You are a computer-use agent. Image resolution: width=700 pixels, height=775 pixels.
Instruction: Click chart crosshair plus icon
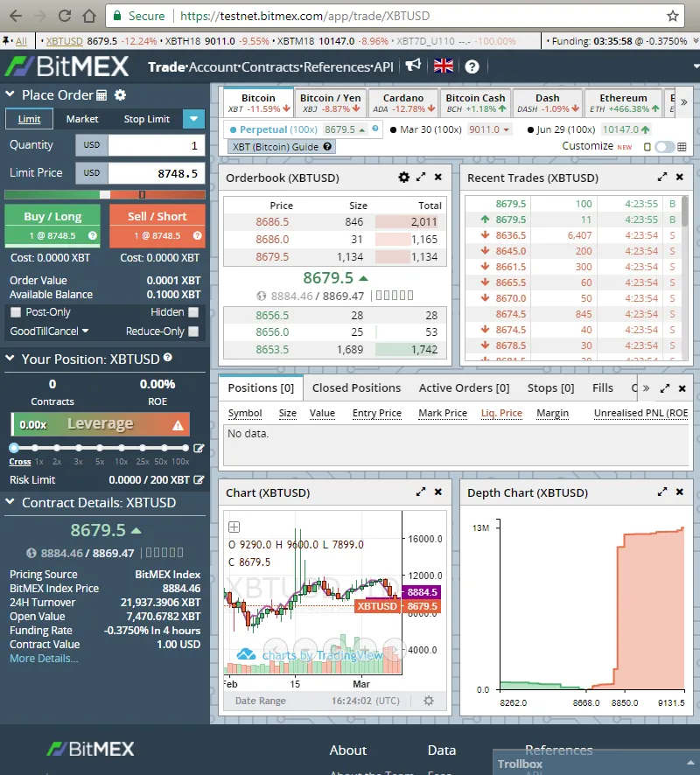click(x=234, y=527)
